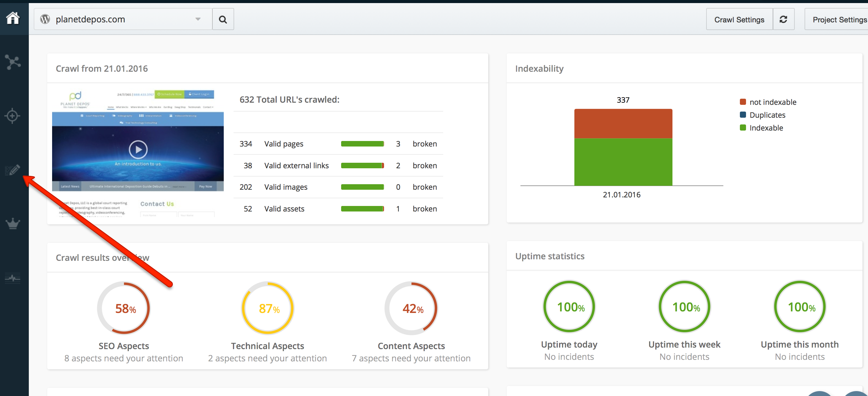The height and width of the screenshot is (396, 868).
Task: Click the red not indexable bar segment
Action: 623,124
